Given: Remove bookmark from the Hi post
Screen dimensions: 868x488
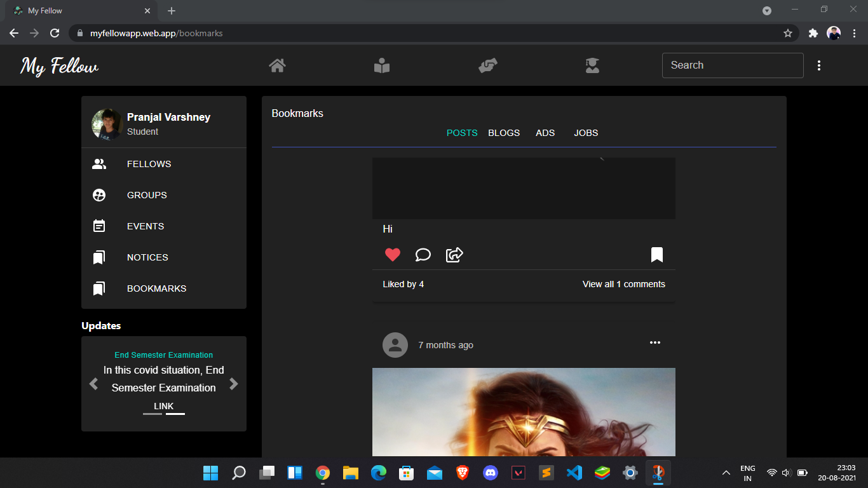Looking at the screenshot, I should pos(657,255).
